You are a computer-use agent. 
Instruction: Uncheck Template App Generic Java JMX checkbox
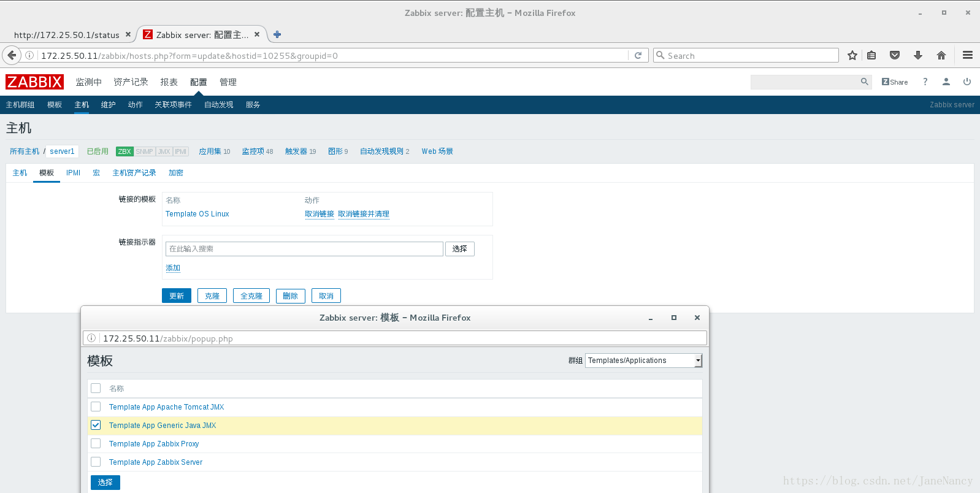click(96, 425)
